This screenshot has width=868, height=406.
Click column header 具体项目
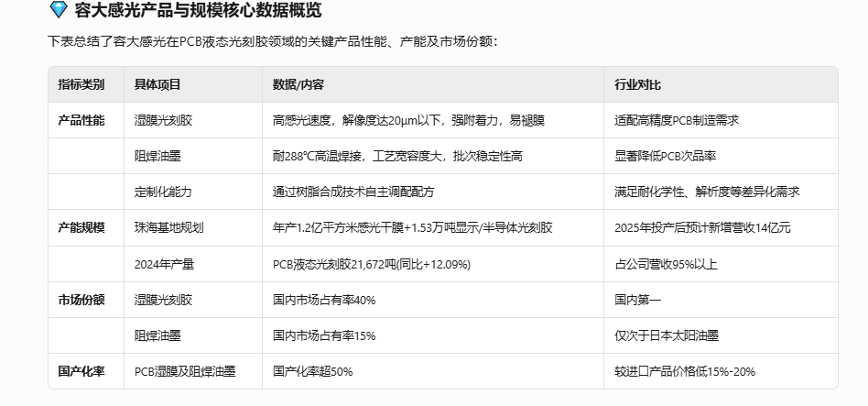point(157,84)
